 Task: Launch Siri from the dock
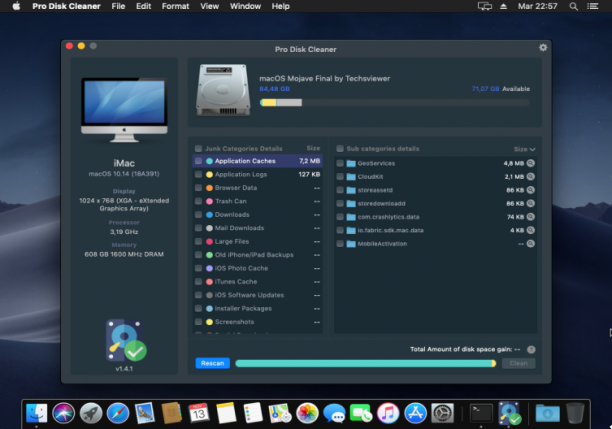64,413
